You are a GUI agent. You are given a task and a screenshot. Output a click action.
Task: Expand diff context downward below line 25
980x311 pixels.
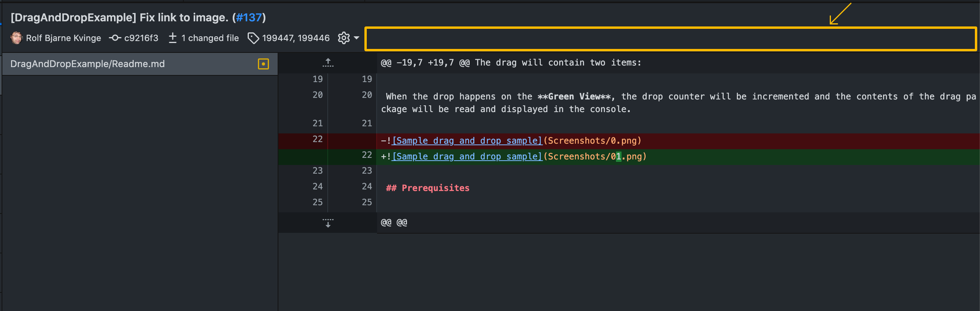click(x=328, y=223)
